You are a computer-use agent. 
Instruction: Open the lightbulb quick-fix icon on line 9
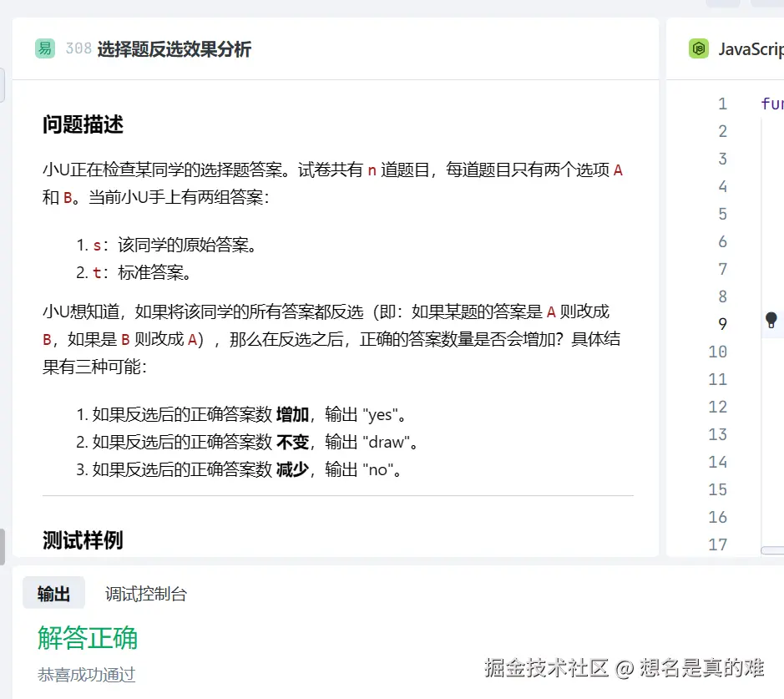point(771,319)
